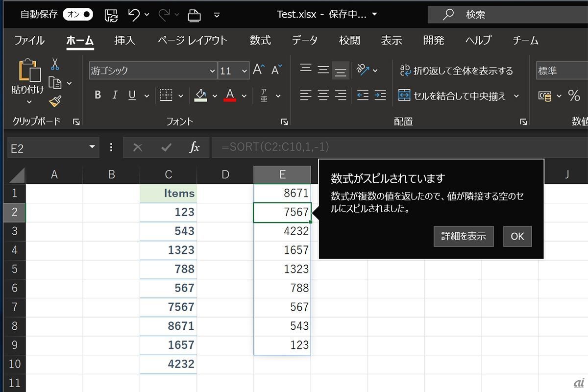The height and width of the screenshot is (392, 588).
Task: Select cell C8 containing 8671
Action: pyautogui.click(x=168, y=326)
